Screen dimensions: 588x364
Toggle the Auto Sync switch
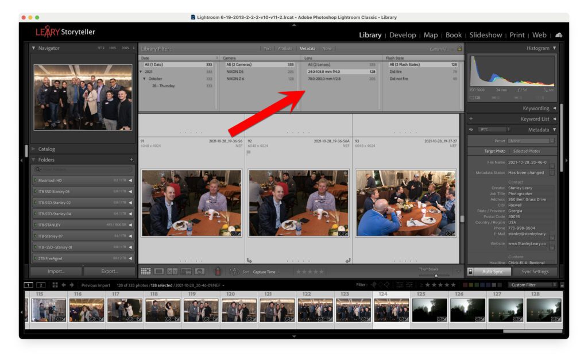pyautogui.click(x=470, y=272)
